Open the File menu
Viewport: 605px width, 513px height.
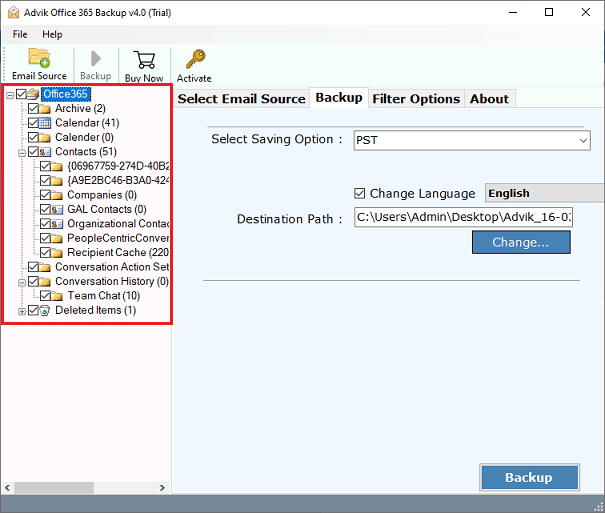[20, 34]
